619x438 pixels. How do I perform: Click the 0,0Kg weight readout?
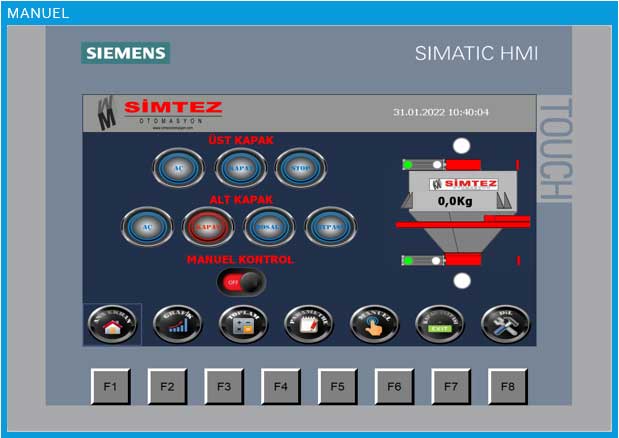(x=455, y=201)
